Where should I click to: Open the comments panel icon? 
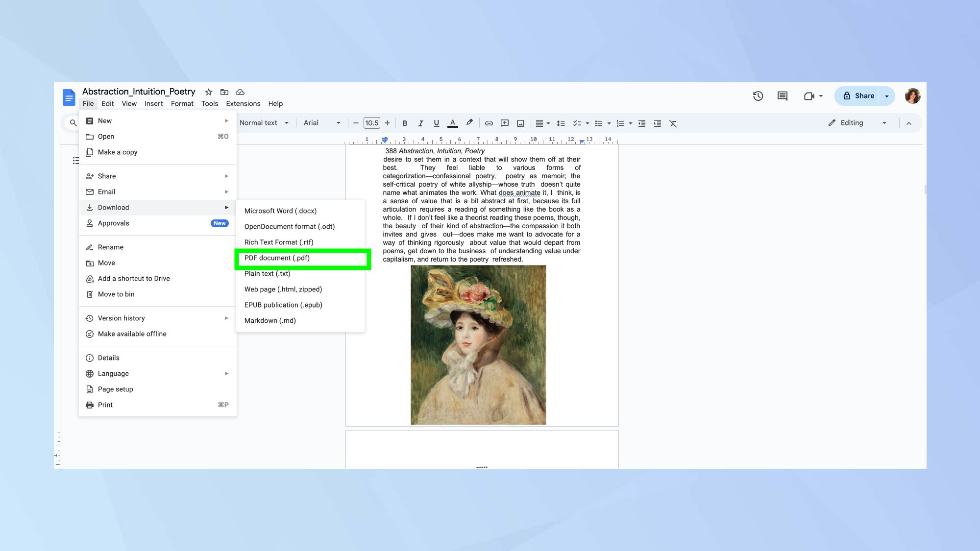point(782,96)
